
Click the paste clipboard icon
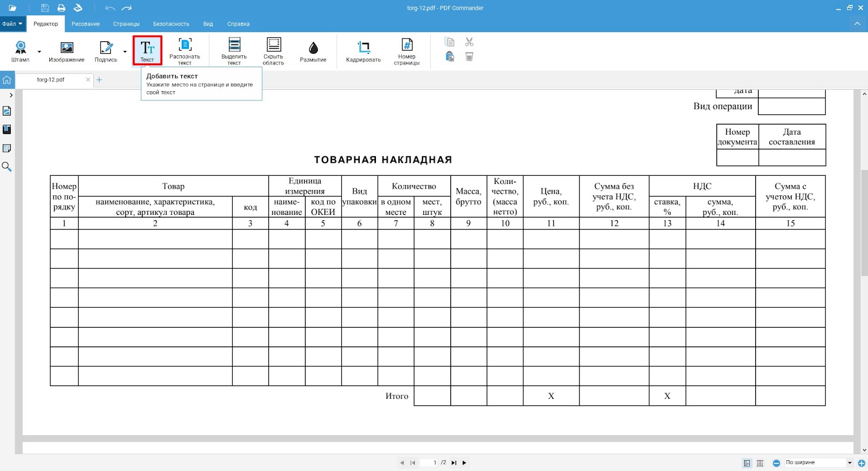tap(449, 56)
